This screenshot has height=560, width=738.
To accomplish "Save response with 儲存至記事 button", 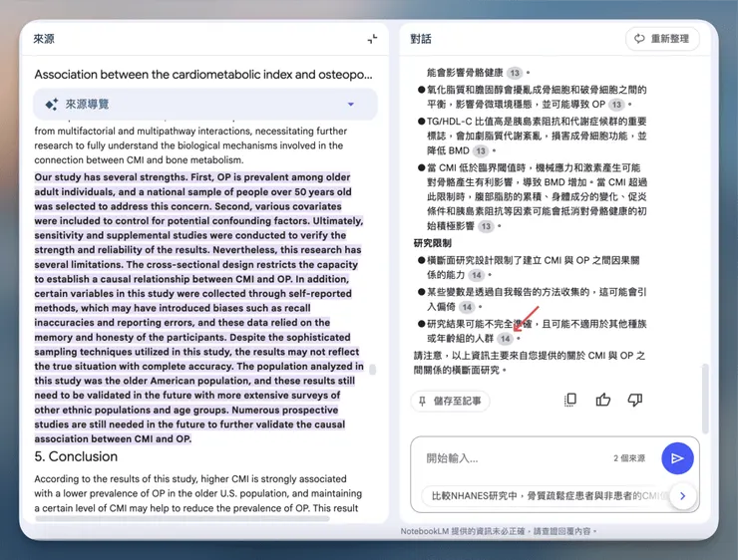I will tap(451, 402).
